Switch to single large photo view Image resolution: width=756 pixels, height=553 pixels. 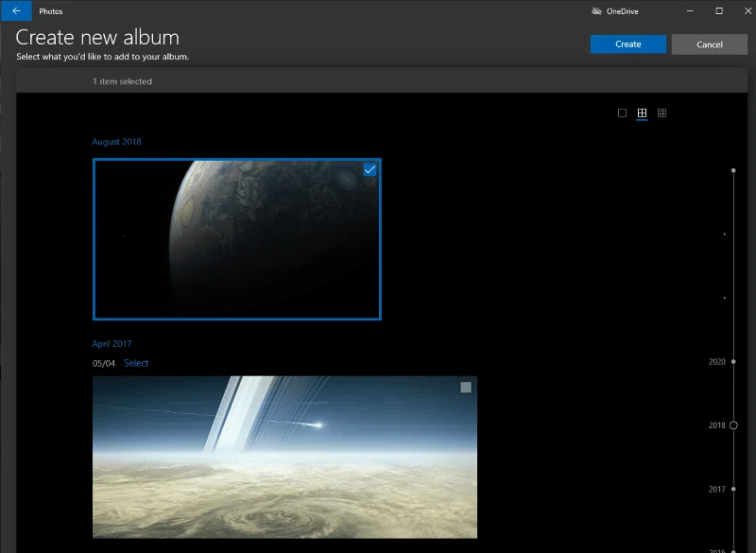coord(622,112)
